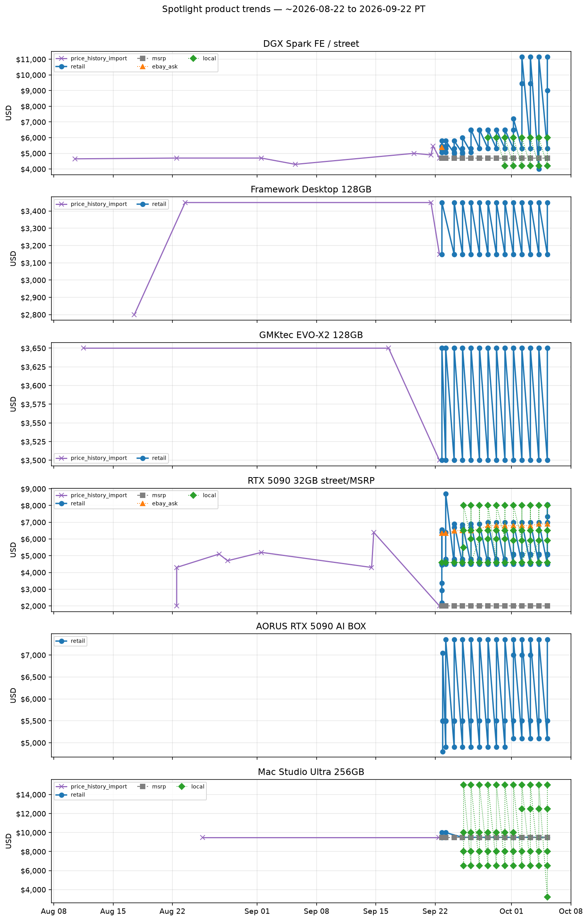Click purple X marker at $2,800 in Framework chart

pyautogui.click(x=134, y=315)
